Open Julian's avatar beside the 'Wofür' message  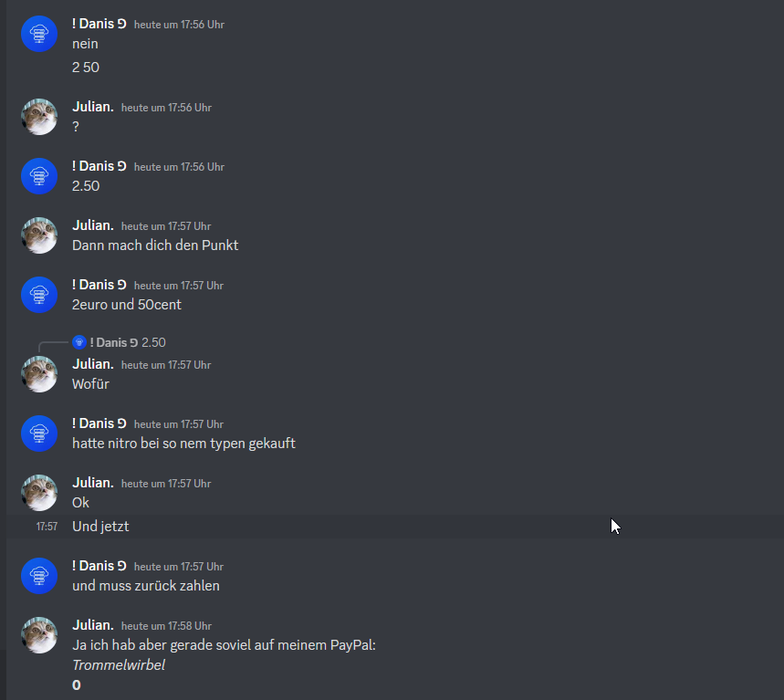pyautogui.click(x=39, y=374)
